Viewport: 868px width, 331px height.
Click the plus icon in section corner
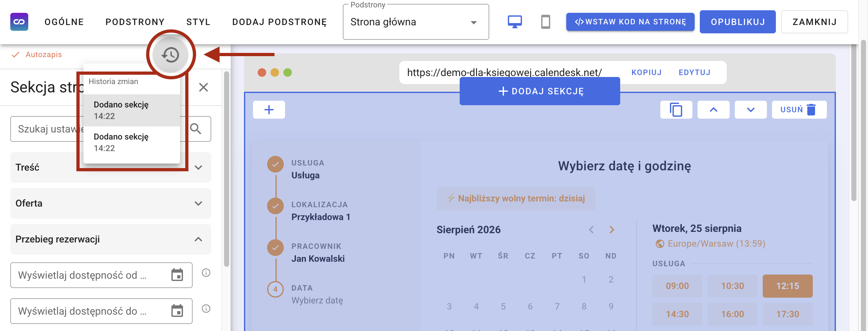(x=269, y=110)
